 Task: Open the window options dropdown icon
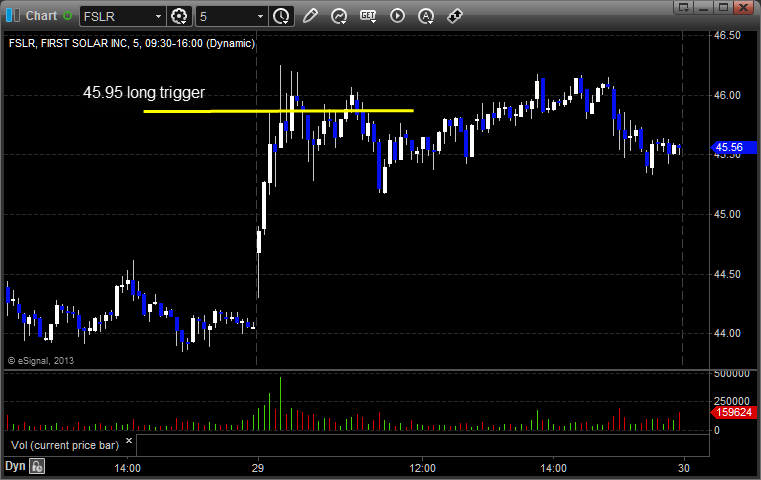(x=684, y=7)
